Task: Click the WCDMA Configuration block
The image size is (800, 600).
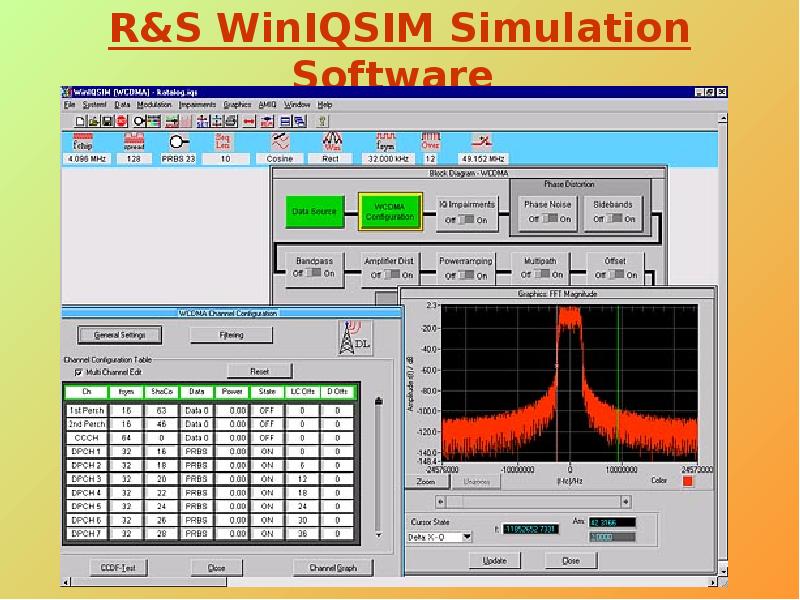Action: 390,212
